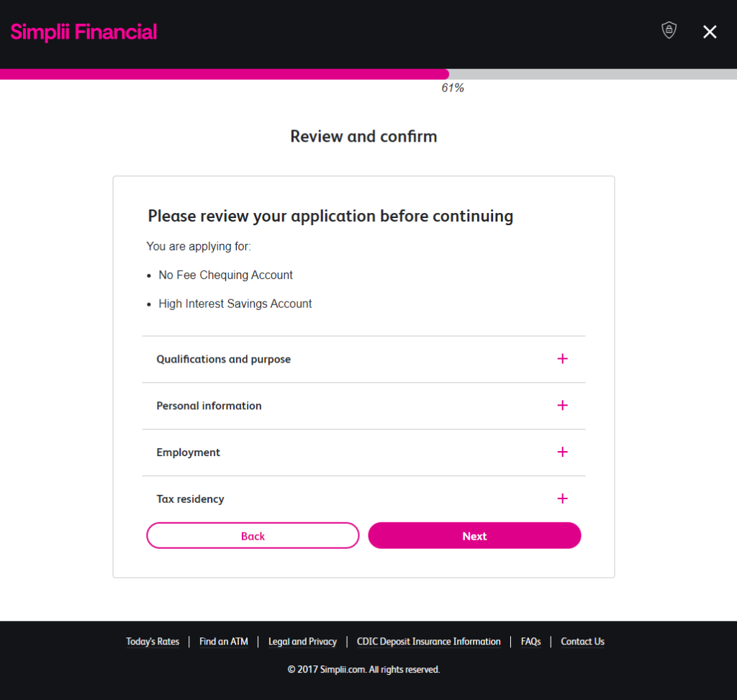Expand Employment section plus icon
The height and width of the screenshot is (700, 737).
coord(563,452)
